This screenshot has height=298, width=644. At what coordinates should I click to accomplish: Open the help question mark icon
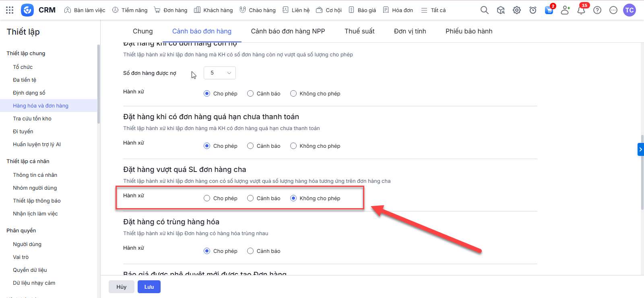[597, 10]
